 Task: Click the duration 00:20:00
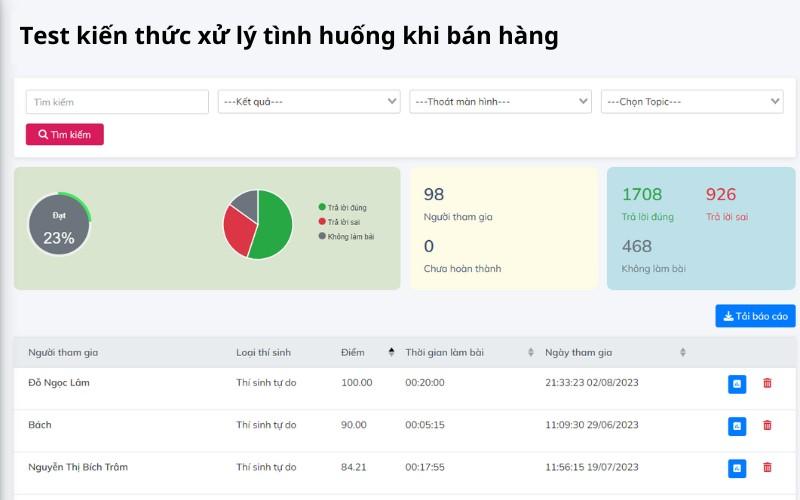point(424,383)
